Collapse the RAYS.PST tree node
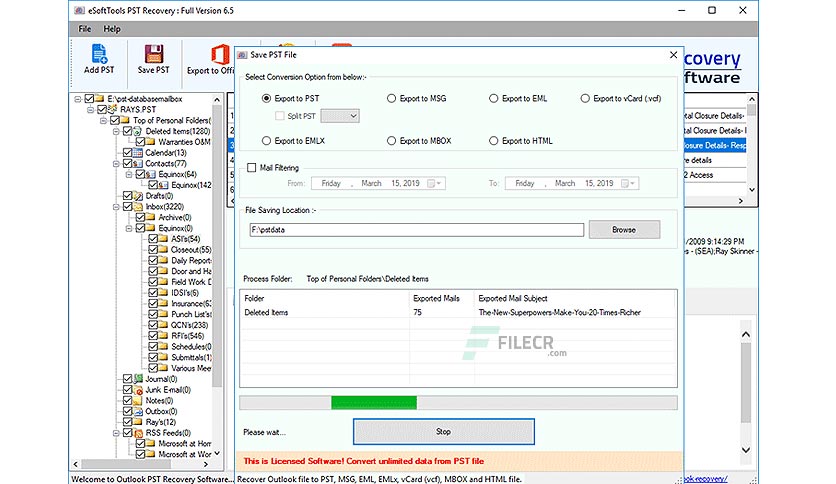 [x=91, y=109]
